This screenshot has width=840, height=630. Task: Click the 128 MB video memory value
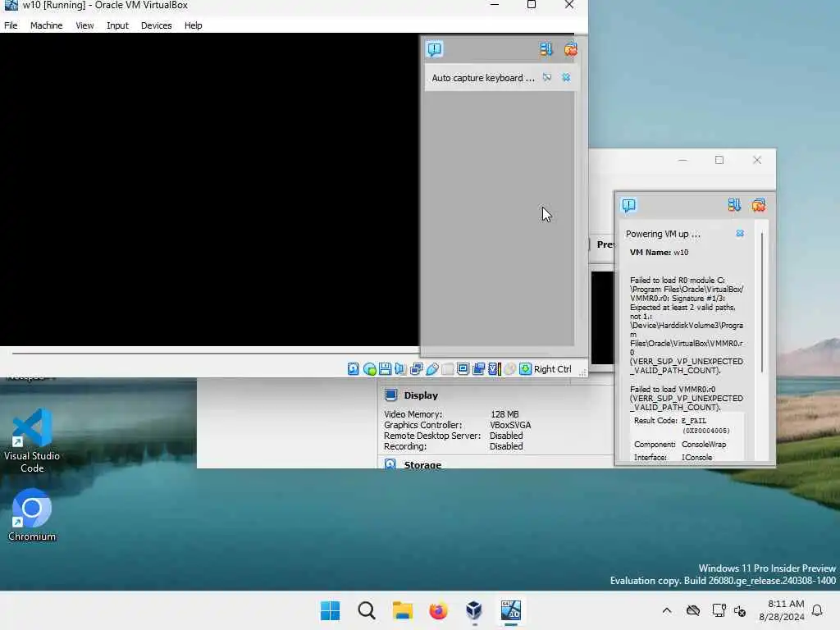tap(504, 414)
